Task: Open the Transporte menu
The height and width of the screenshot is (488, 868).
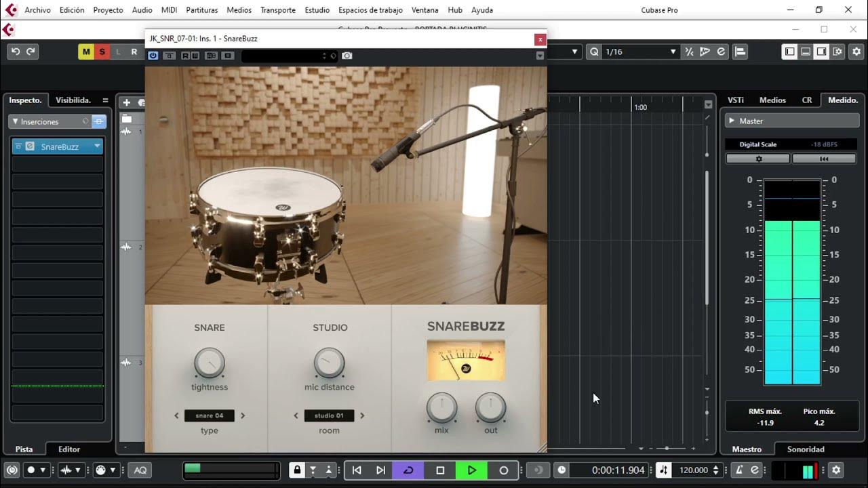Action: pos(278,10)
